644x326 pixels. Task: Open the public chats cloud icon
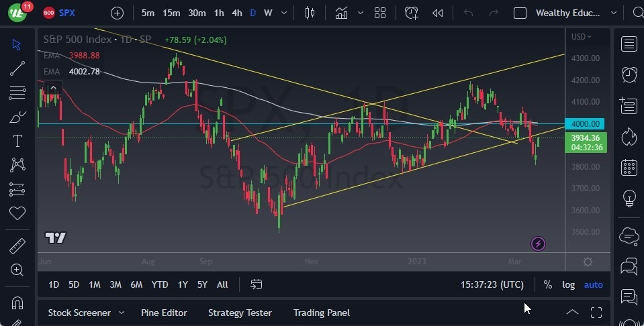click(x=629, y=236)
